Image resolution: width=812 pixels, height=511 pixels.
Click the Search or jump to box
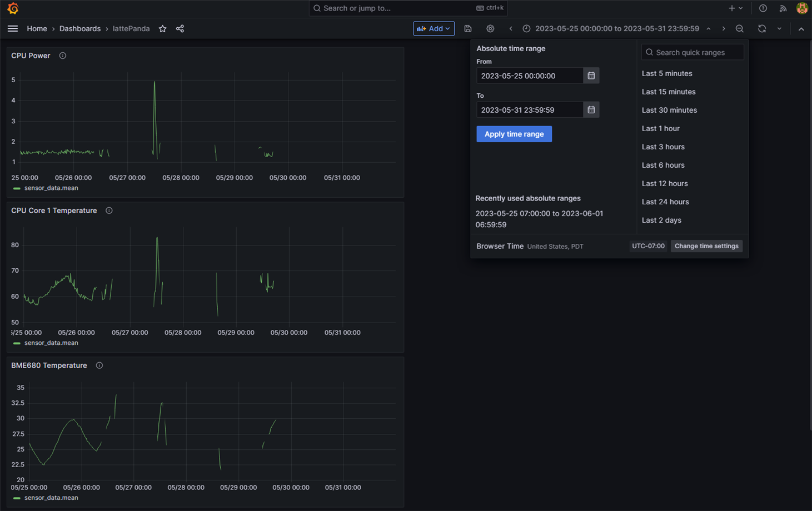click(x=408, y=8)
